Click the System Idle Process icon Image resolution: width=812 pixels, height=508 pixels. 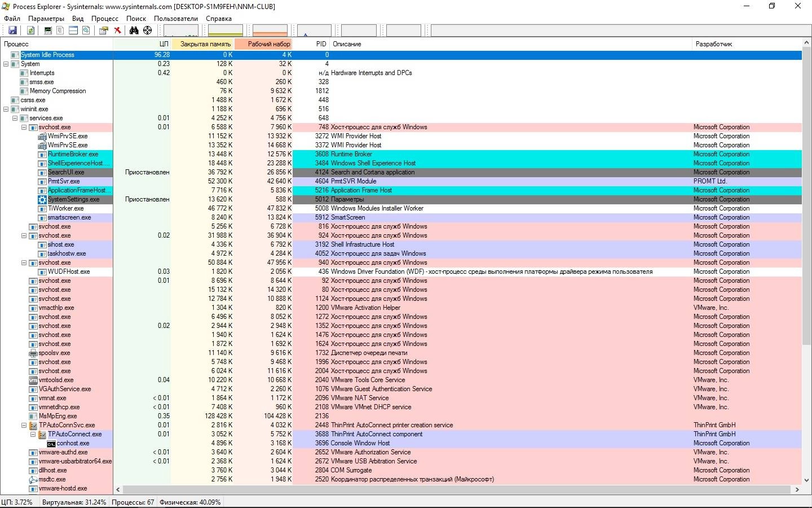coord(15,55)
